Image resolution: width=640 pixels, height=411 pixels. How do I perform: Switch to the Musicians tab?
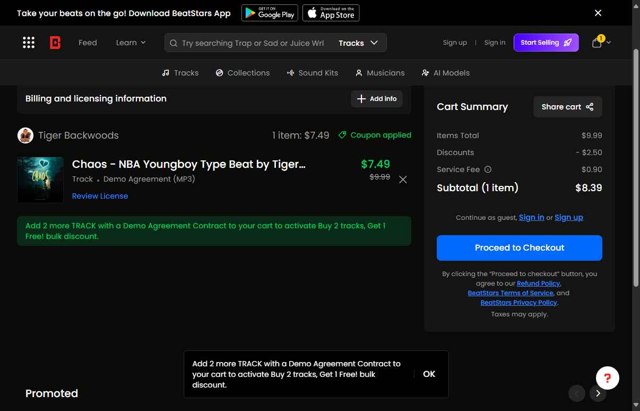(380, 73)
